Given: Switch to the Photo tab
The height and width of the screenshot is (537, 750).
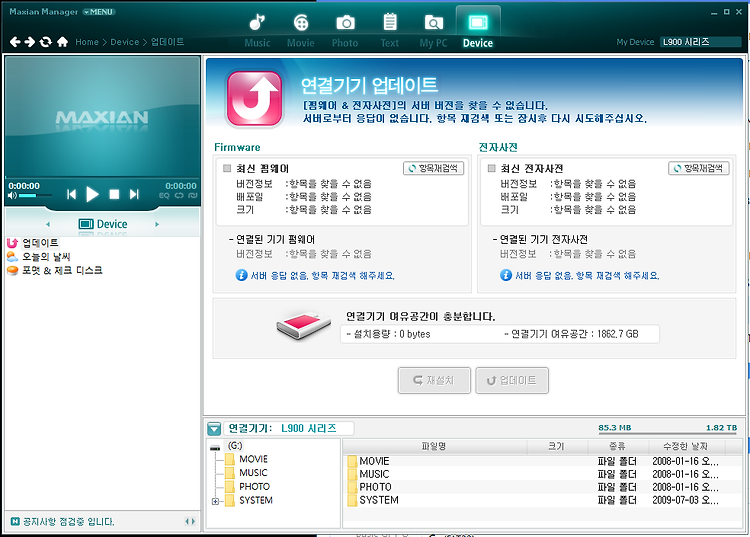Looking at the screenshot, I should point(345,31).
